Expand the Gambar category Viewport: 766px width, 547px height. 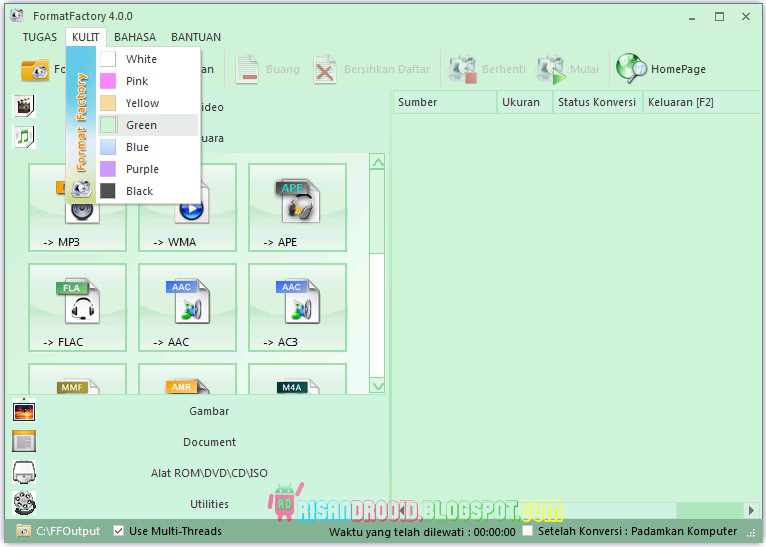tap(209, 411)
